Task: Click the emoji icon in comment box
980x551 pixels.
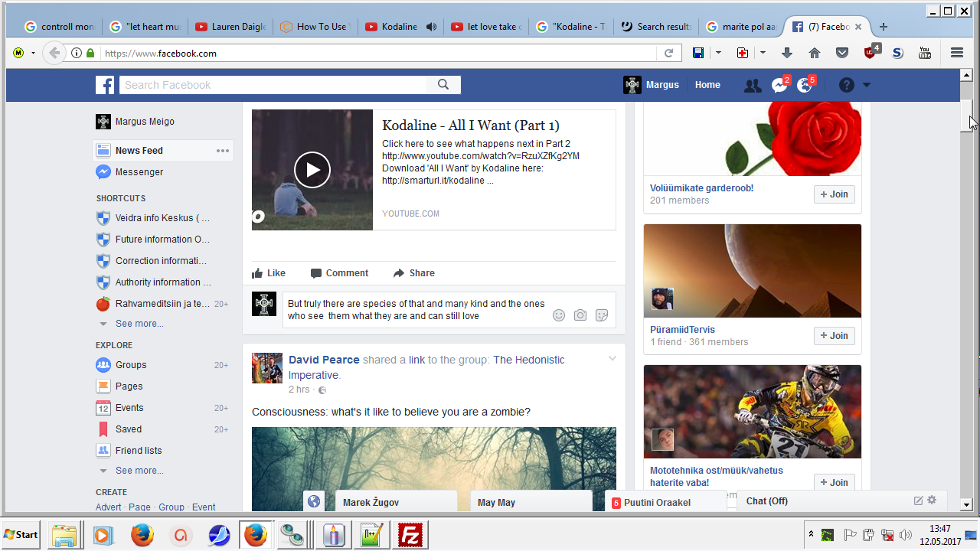Action: pos(559,315)
